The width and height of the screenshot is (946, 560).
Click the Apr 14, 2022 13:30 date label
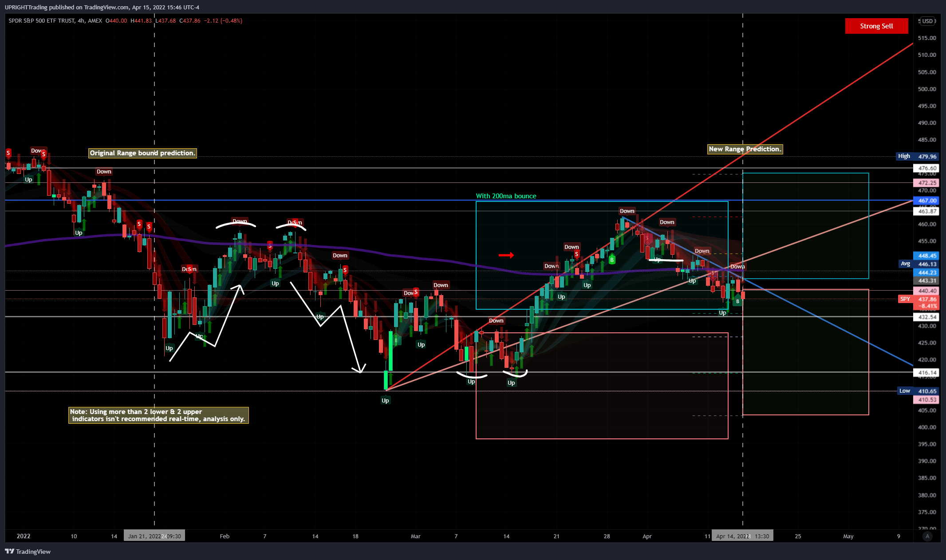click(743, 536)
